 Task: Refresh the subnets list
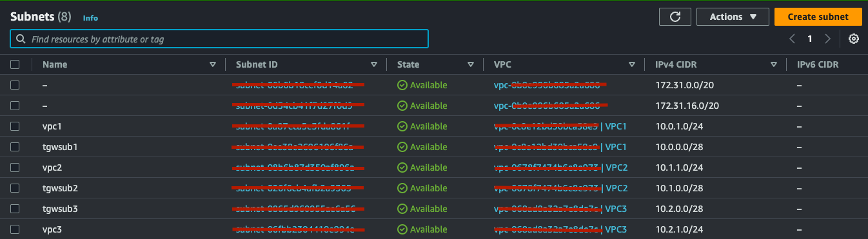click(675, 17)
